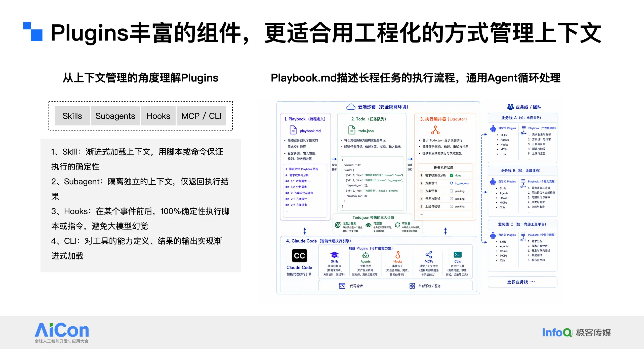Viewport: 644px width, 349px height.
Task: Select the MCPs share-node icon
Action: [x=429, y=255]
